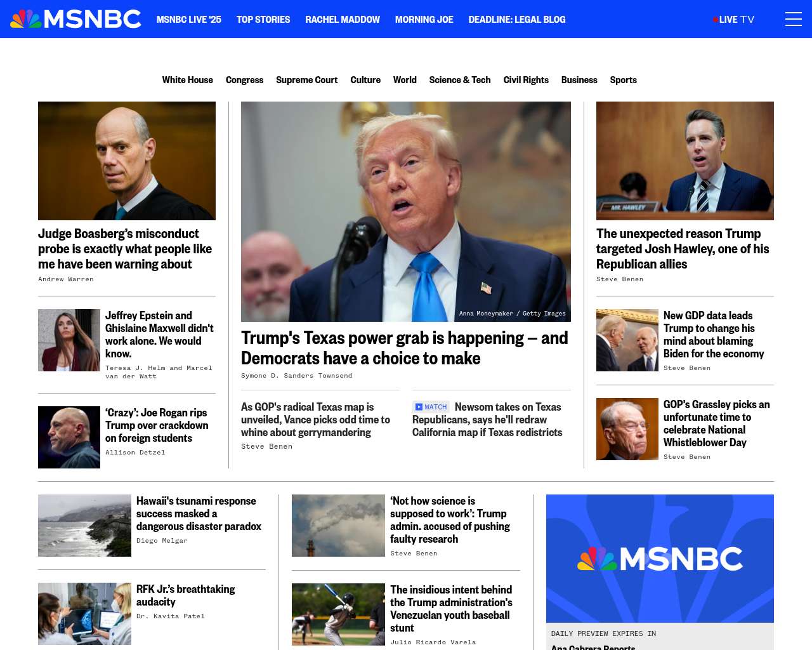Click author name Allison Detzel
This screenshot has height=650, width=812.
coord(135,453)
